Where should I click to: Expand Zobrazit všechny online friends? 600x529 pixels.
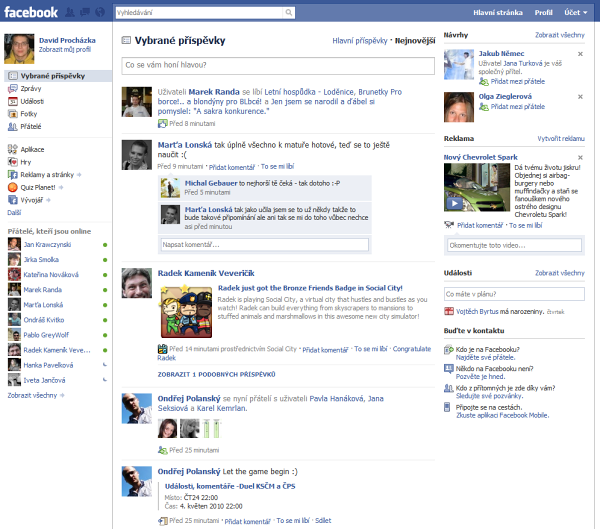(x=36, y=395)
